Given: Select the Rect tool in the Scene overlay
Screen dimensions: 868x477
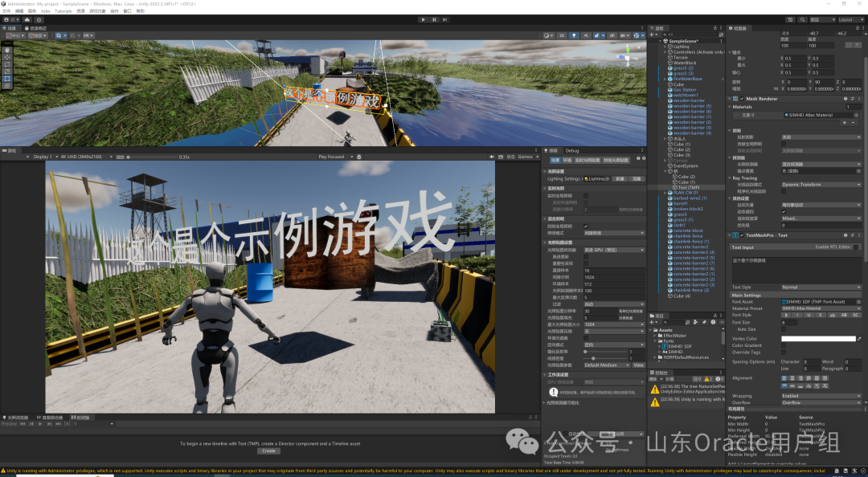Looking at the screenshot, I should pyautogui.click(x=7, y=79).
